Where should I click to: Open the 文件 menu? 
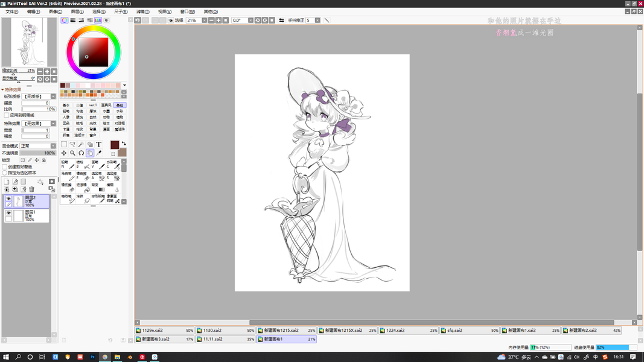pyautogui.click(x=12, y=11)
